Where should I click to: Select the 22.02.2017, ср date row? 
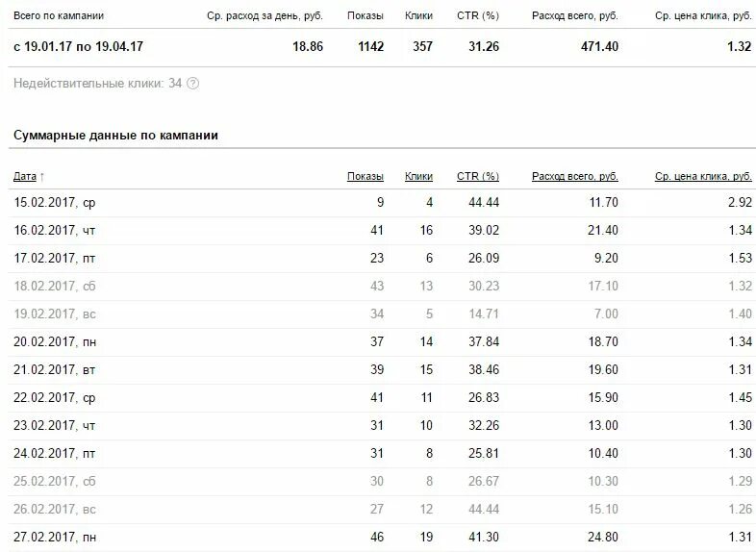click(382, 398)
